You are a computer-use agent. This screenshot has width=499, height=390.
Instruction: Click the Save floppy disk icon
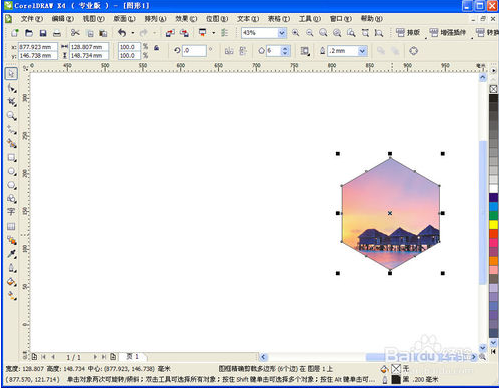43,33
